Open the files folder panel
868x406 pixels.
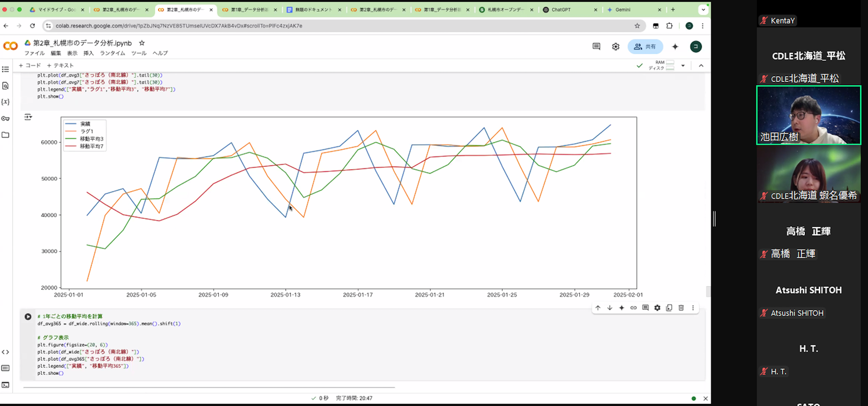(6, 135)
